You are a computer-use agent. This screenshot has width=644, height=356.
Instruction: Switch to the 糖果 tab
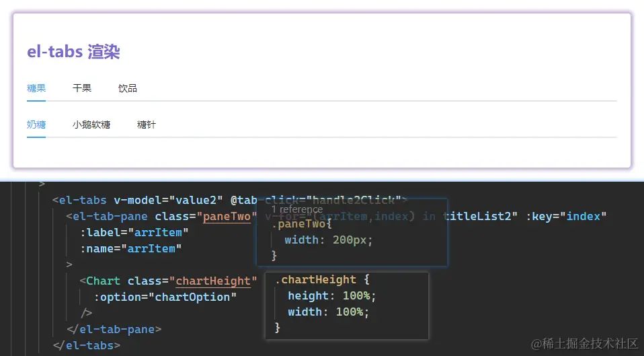(36, 88)
